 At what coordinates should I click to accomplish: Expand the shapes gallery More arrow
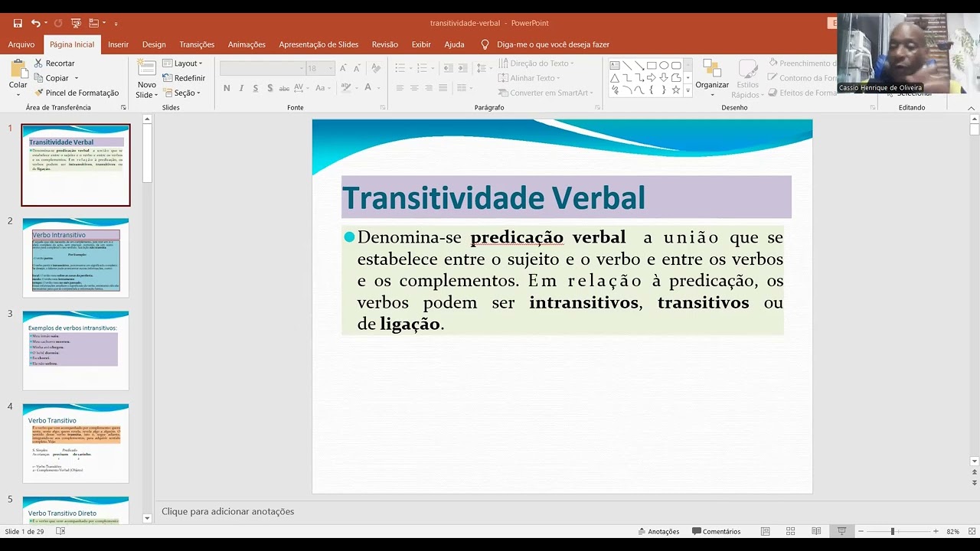[x=688, y=91]
